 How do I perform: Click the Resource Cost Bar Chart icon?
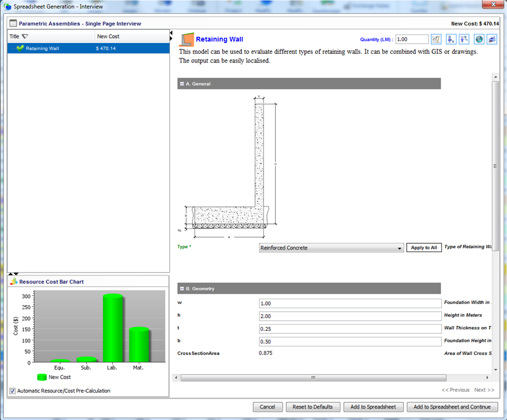coord(14,282)
